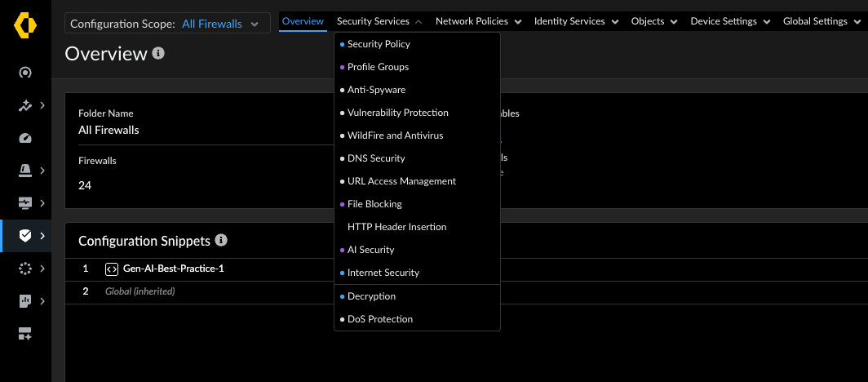
Task: Open the Device Settings dropdown
Action: (730, 21)
